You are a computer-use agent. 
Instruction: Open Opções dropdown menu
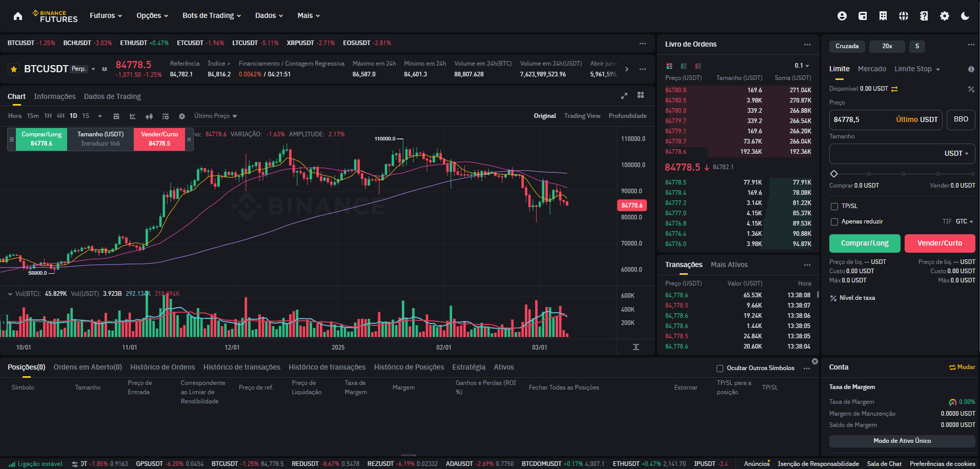(x=152, y=16)
